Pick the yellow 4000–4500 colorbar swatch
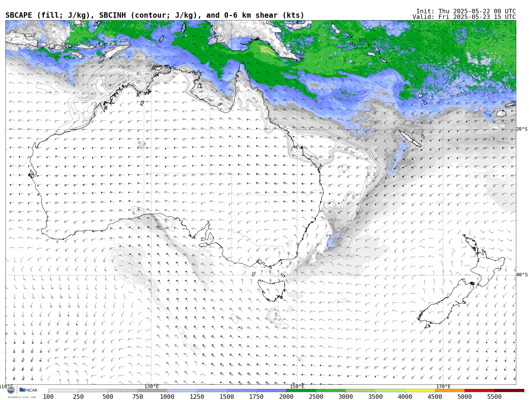532x400 pixels. pyautogui.click(x=420, y=391)
